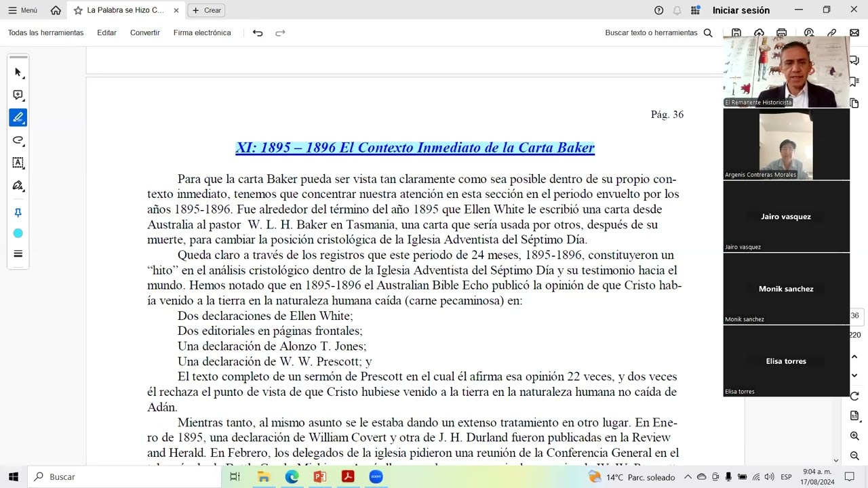Screen dimensions: 868x488
Task: Show hidden system tray icons
Action: coord(688,477)
